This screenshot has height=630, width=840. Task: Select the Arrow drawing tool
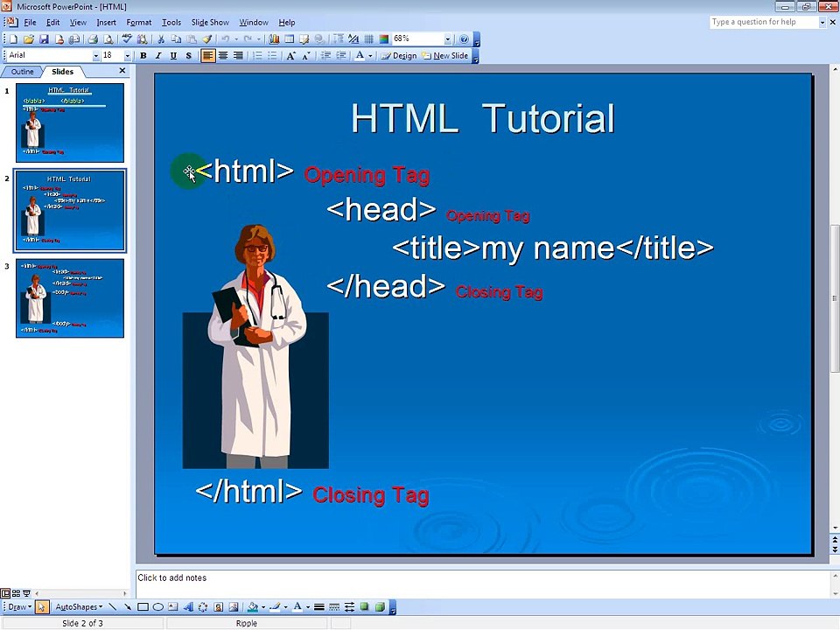click(x=128, y=607)
